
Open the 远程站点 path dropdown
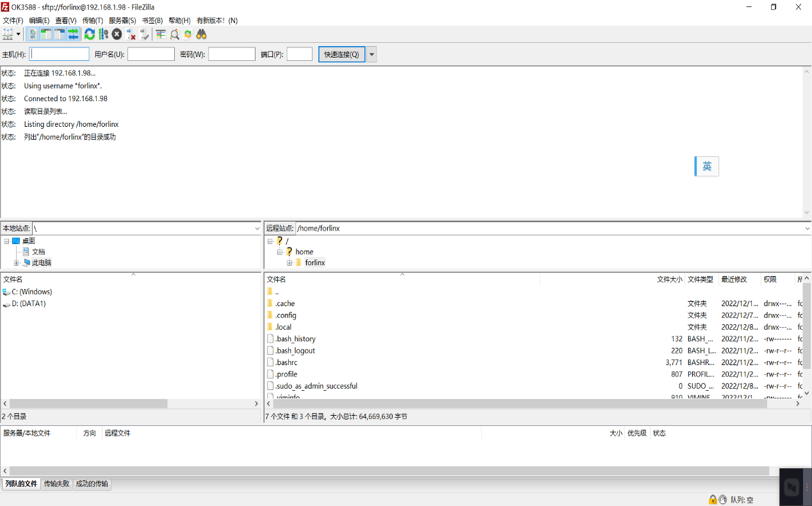pyautogui.click(x=807, y=228)
